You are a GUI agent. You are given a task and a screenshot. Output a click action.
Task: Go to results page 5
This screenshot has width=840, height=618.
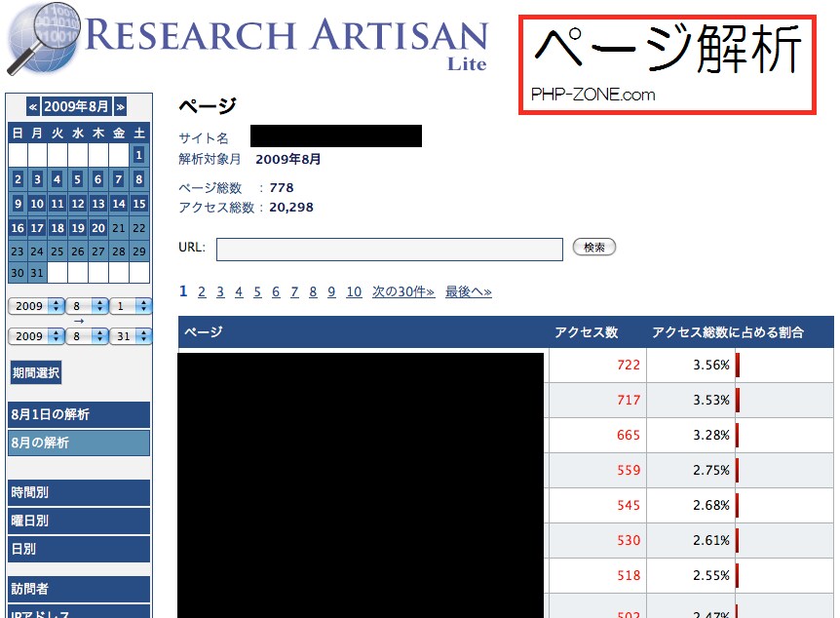257,292
